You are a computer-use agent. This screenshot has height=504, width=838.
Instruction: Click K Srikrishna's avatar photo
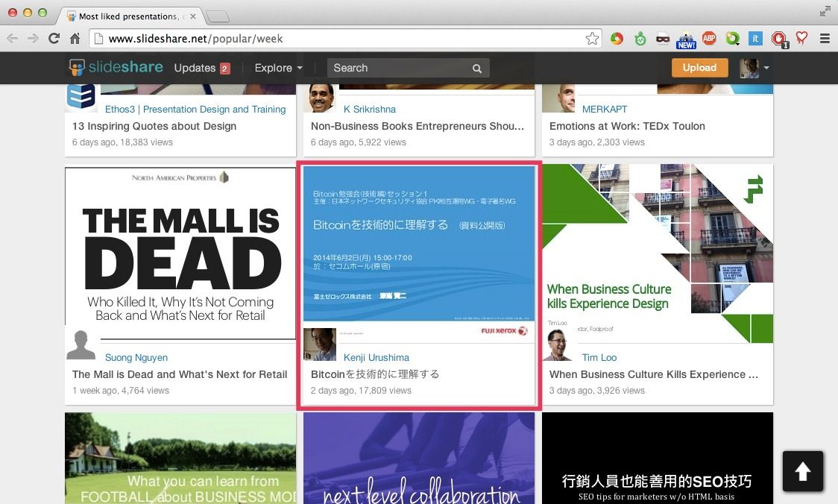click(320, 98)
